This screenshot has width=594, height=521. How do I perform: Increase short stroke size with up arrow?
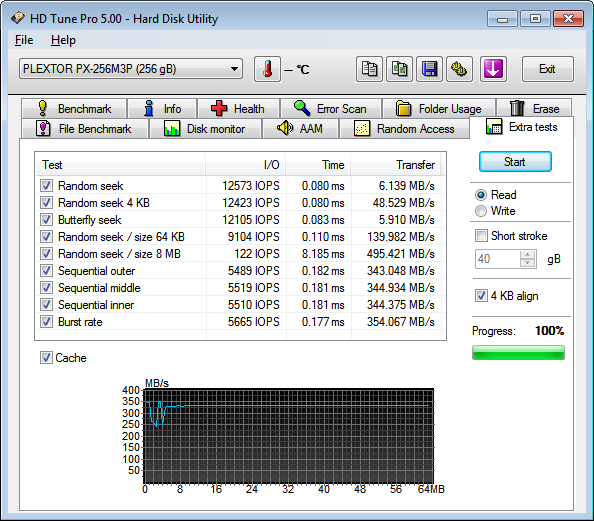527,254
